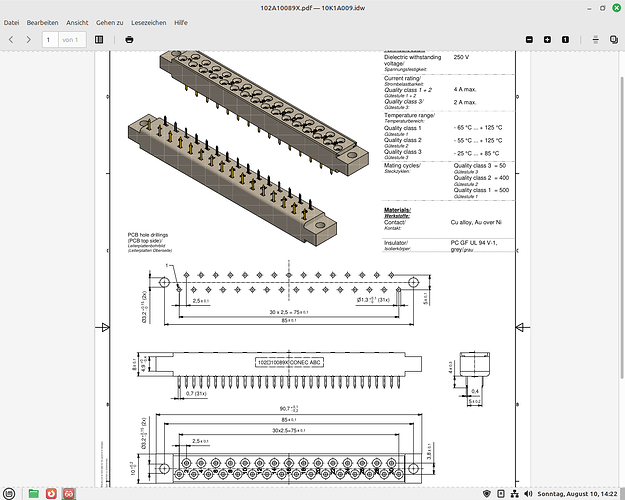Click the '0,7 (31x)' pin dimension
The height and width of the screenshot is (500, 625).
(x=196, y=394)
